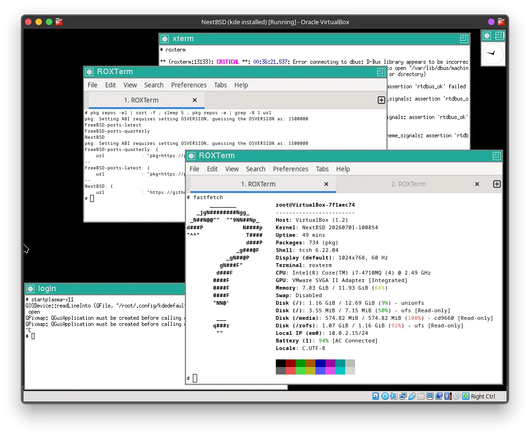Click the red color block in fastfetch output

[x=291, y=363]
